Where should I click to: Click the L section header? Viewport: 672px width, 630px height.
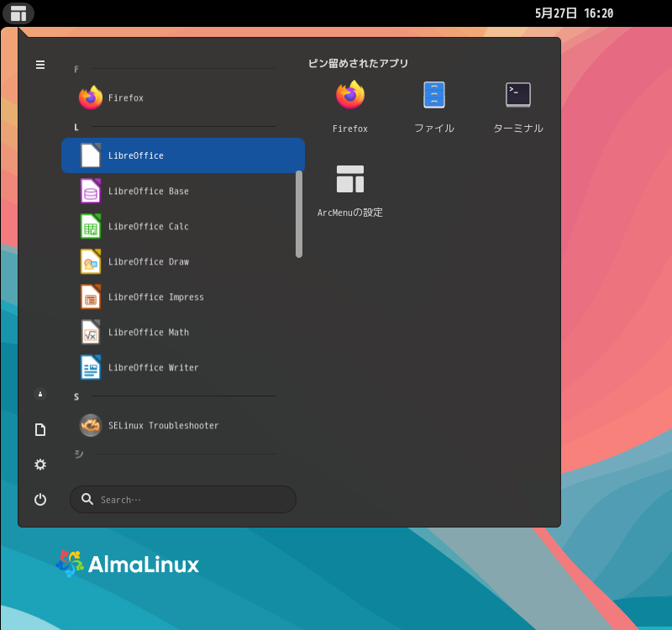pos(76,128)
